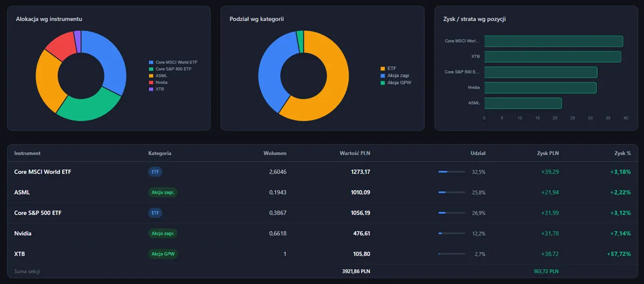The width and height of the screenshot is (644, 284).
Task: Click the Core S&P 500 ETF legend swatch
Action: point(151,69)
